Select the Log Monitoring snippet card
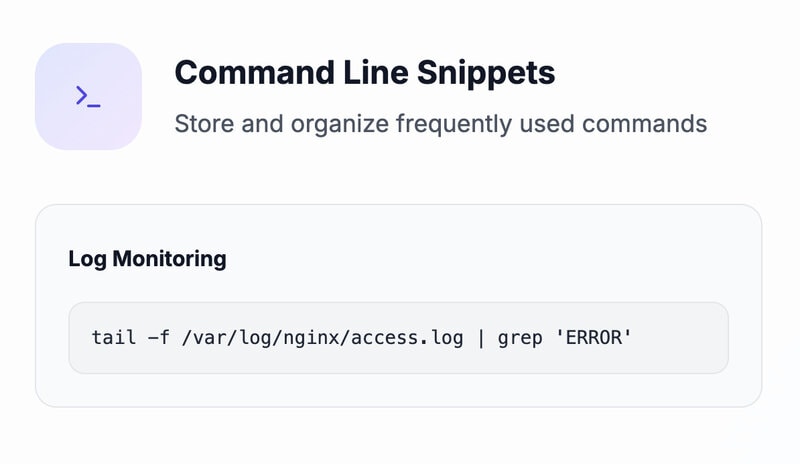800x464 pixels. tap(398, 306)
